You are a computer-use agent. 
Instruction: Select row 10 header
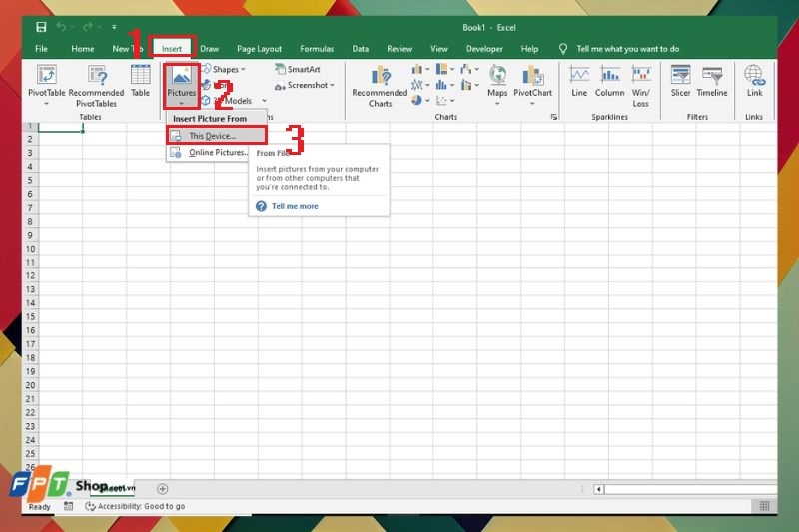pyautogui.click(x=30, y=248)
